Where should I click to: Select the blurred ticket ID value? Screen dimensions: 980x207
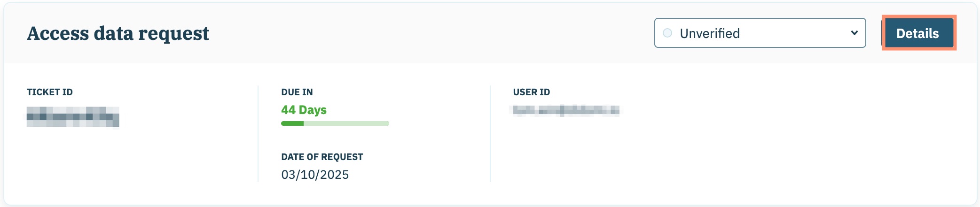[73, 117]
